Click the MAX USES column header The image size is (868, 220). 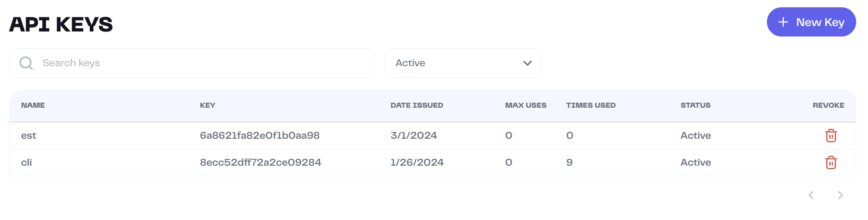point(526,105)
